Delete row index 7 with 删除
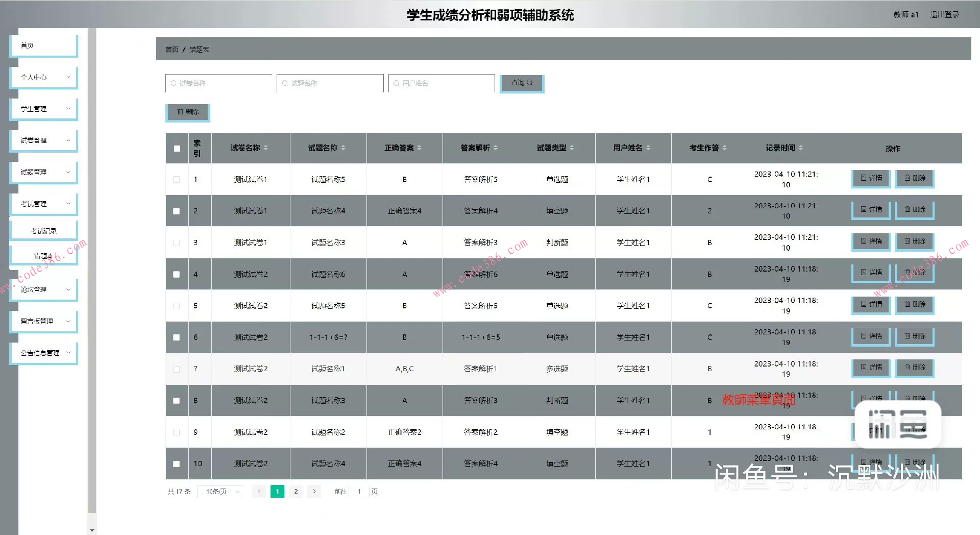980x535 pixels. click(x=915, y=368)
